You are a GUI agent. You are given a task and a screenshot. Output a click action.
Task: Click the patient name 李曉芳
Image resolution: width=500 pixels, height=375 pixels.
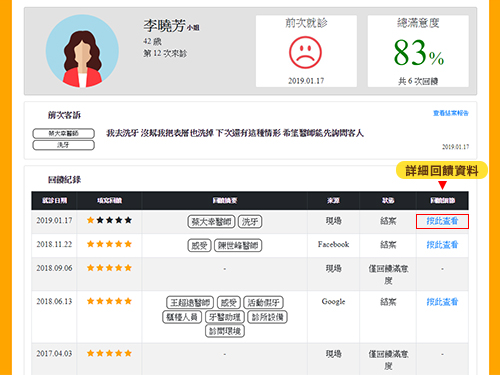click(164, 25)
